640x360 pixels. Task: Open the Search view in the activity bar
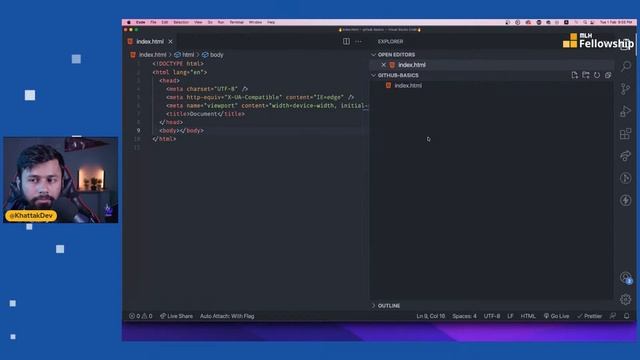625,66
